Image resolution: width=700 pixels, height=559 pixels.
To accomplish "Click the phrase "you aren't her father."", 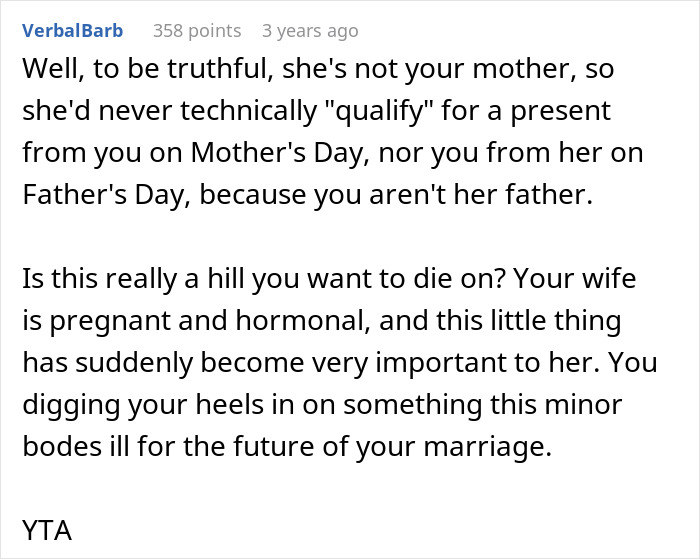I will point(453,195).
